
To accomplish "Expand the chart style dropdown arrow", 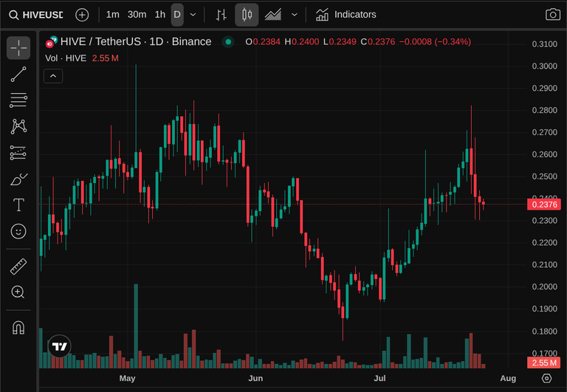I will pos(295,15).
